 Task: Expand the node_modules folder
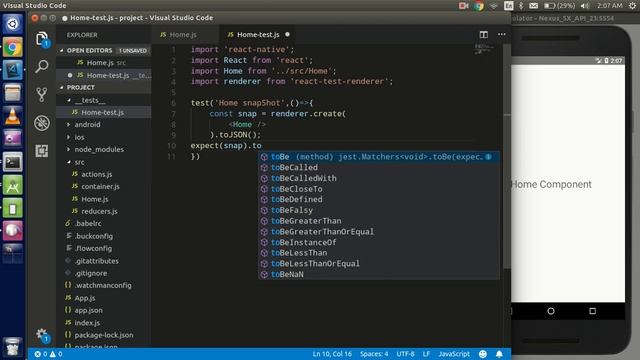pyautogui.click(x=104, y=149)
